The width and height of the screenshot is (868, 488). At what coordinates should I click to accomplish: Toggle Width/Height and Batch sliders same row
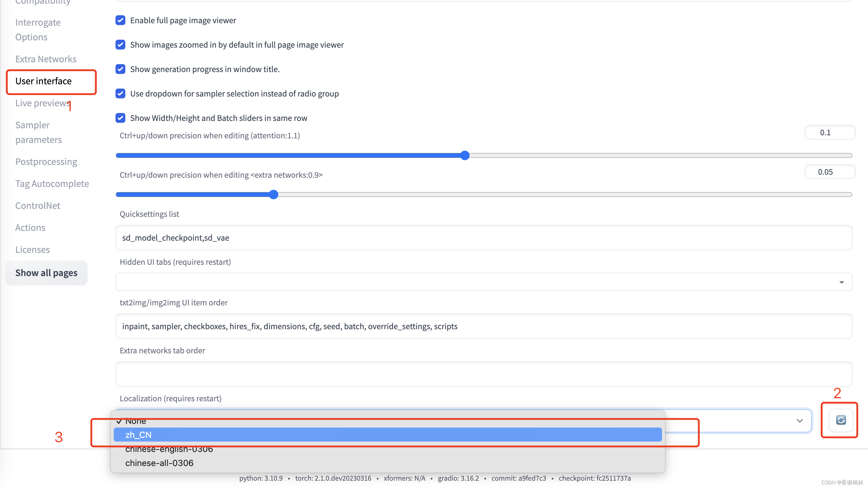[x=121, y=118]
